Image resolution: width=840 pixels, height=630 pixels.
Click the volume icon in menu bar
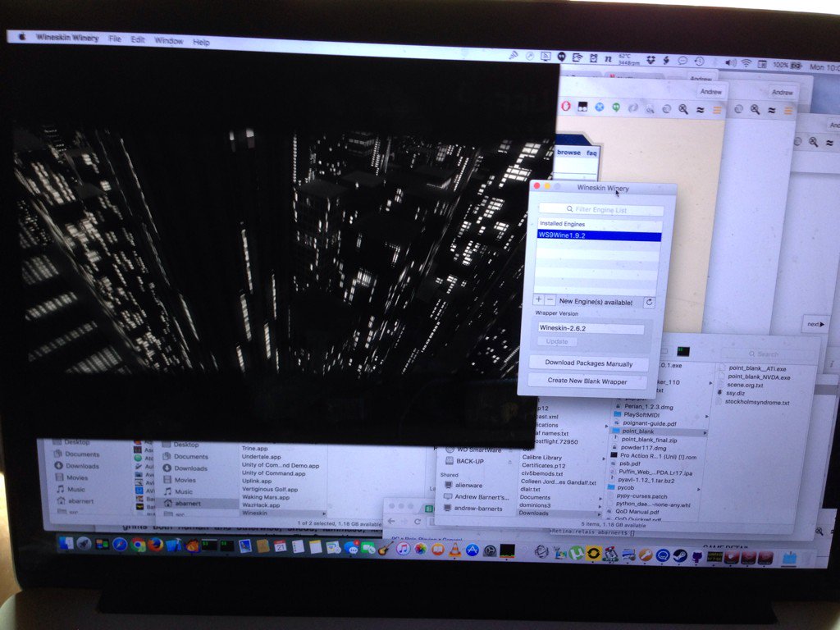730,62
